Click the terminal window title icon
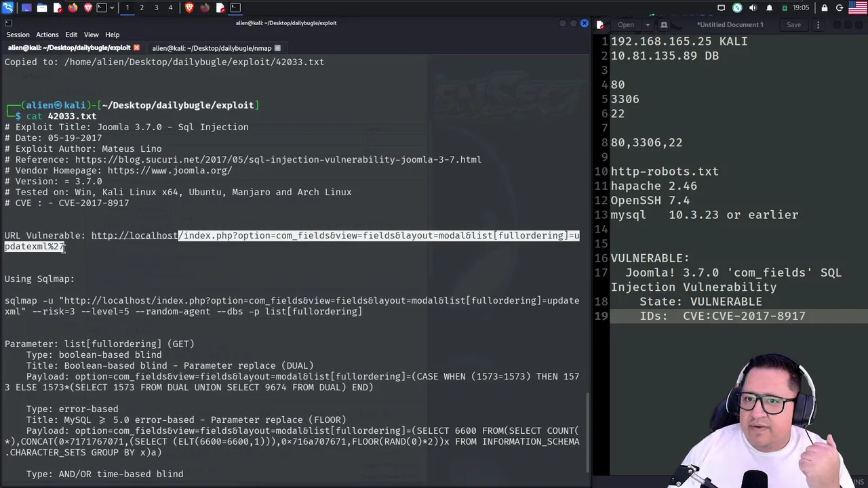 pos(7,23)
